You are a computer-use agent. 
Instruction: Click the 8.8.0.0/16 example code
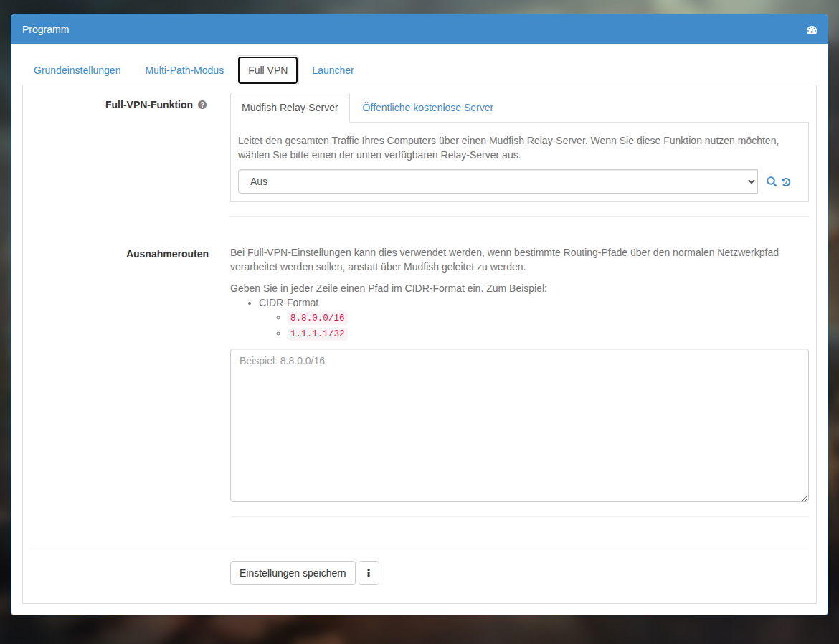317,318
